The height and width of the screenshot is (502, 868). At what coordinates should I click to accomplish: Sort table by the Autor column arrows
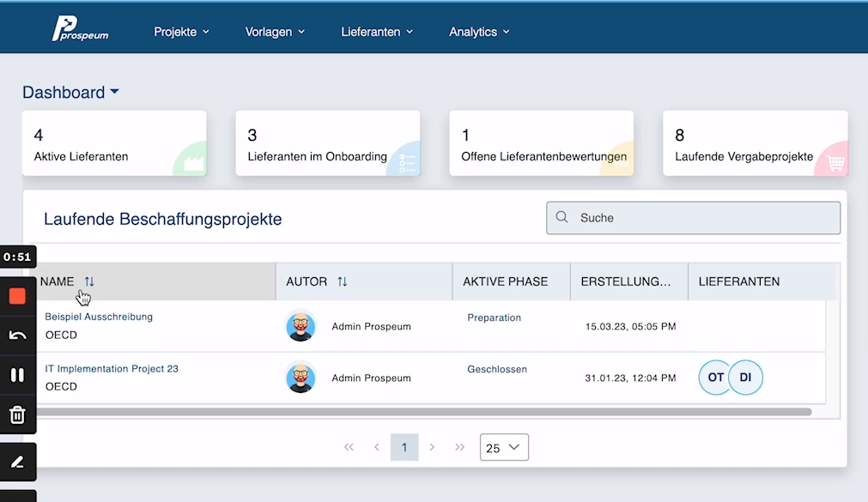(x=343, y=281)
